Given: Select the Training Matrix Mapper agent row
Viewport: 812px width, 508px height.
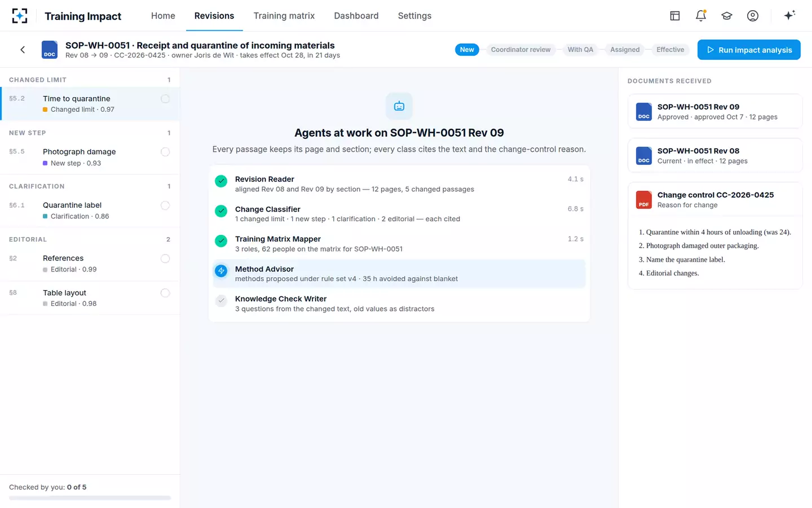Looking at the screenshot, I should point(399,244).
